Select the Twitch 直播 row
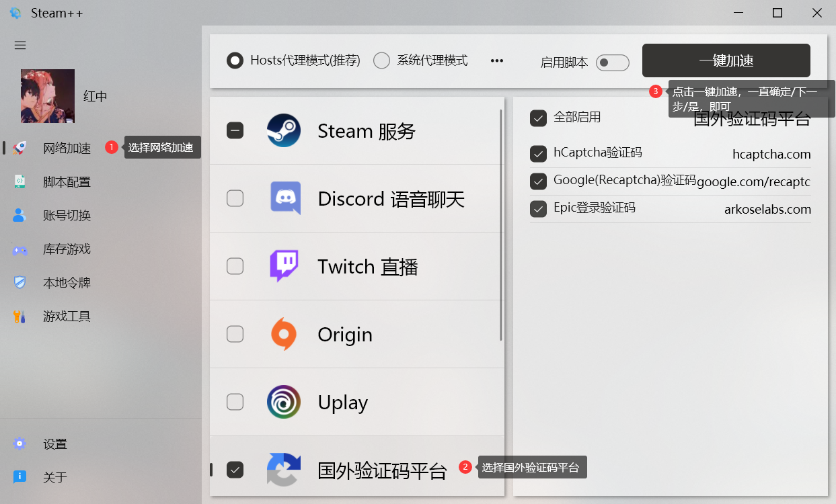836x504 pixels. (357, 266)
